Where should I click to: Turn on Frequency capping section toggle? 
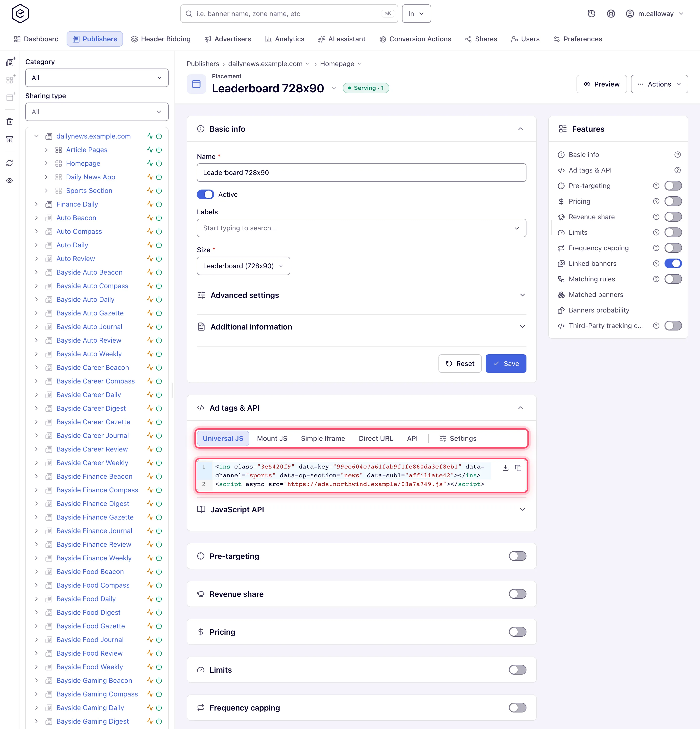[517, 707]
